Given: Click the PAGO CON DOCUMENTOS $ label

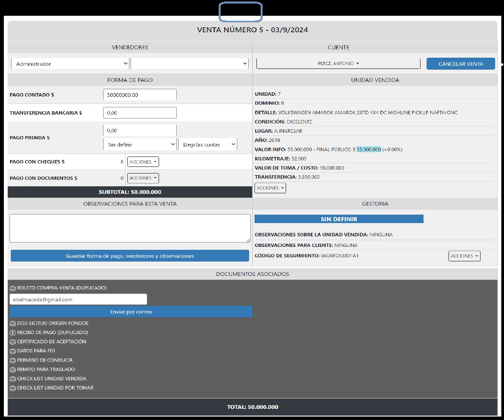Looking at the screenshot, I should click(44, 178).
